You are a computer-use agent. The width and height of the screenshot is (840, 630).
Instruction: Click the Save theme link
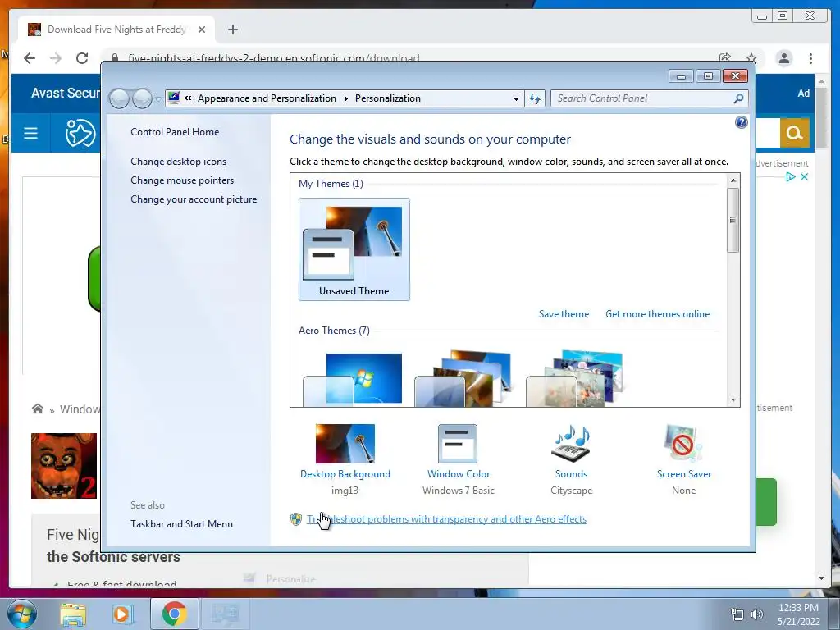pyautogui.click(x=564, y=314)
